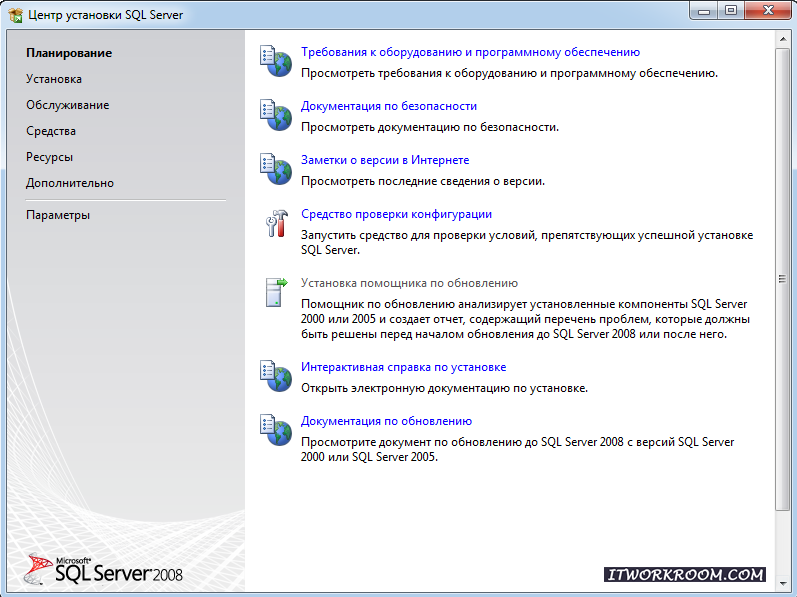This screenshot has height=597, width=797.
Task: Open the Параметры section
Action: coord(58,215)
